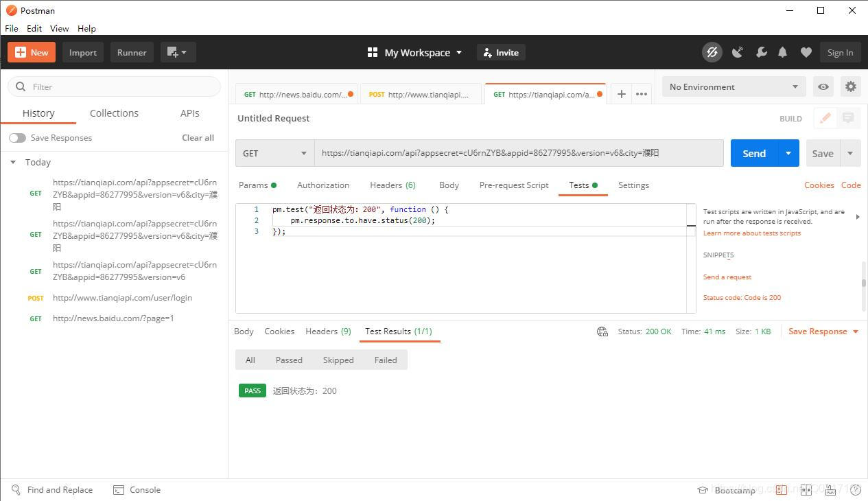Open the settings wrench icon
Viewport: 868px width, 501px height.
coord(761,52)
